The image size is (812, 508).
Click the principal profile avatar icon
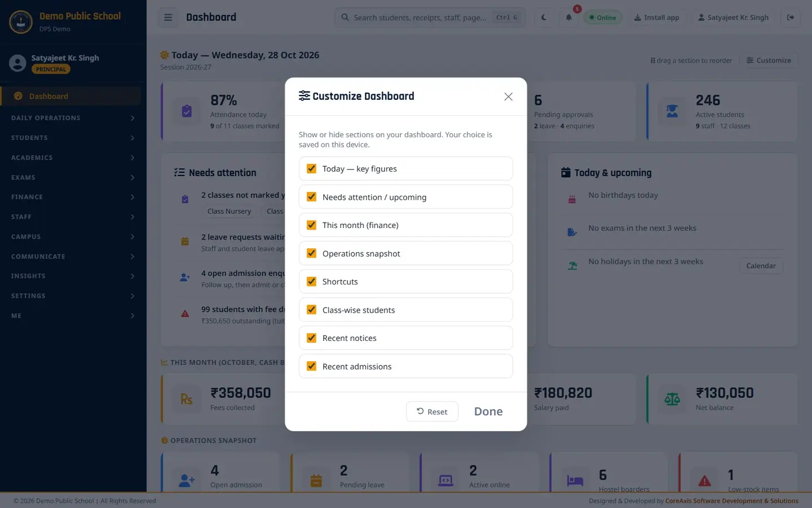pyautogui.click(x=17, y=63)
